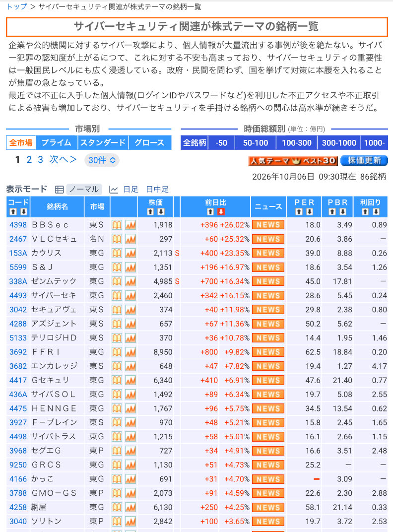Sort PER column descending with down arrow

pos(310,212)
